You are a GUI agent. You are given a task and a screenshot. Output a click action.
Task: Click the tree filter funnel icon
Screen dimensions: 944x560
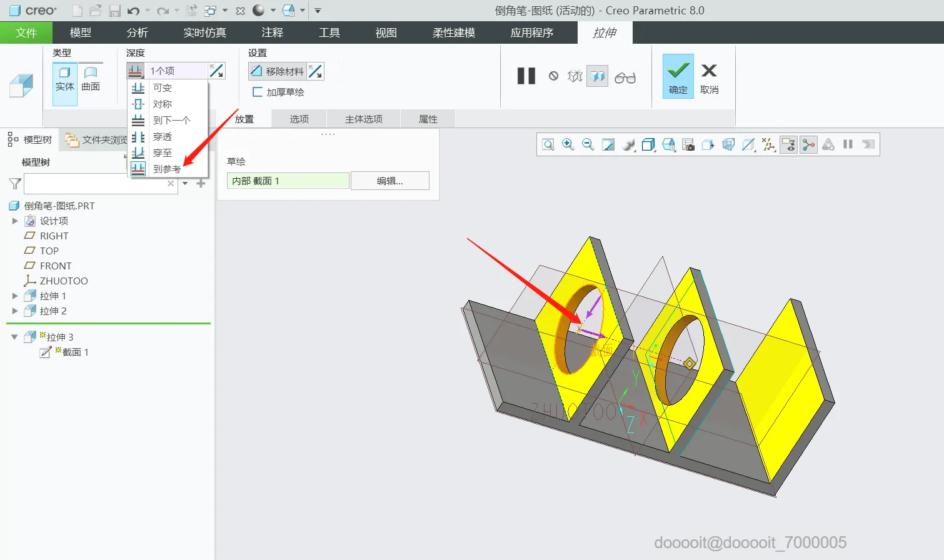pyautogui.click(x=15, y=184)
